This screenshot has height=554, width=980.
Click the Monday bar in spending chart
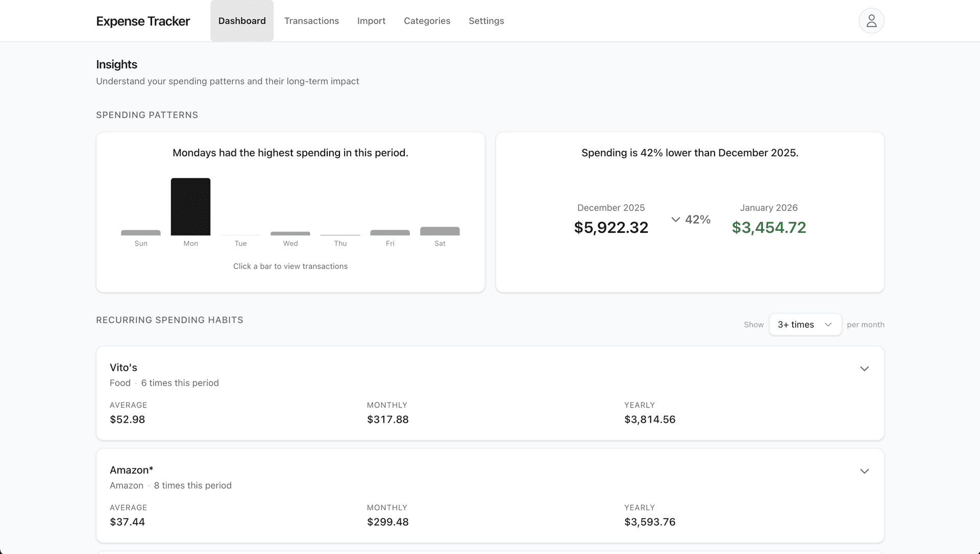190,207
